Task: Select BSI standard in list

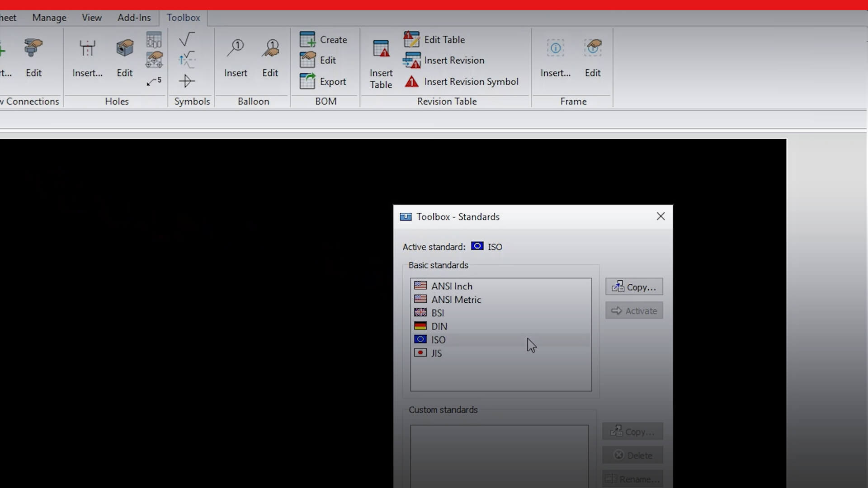Action: pos(501,313)
